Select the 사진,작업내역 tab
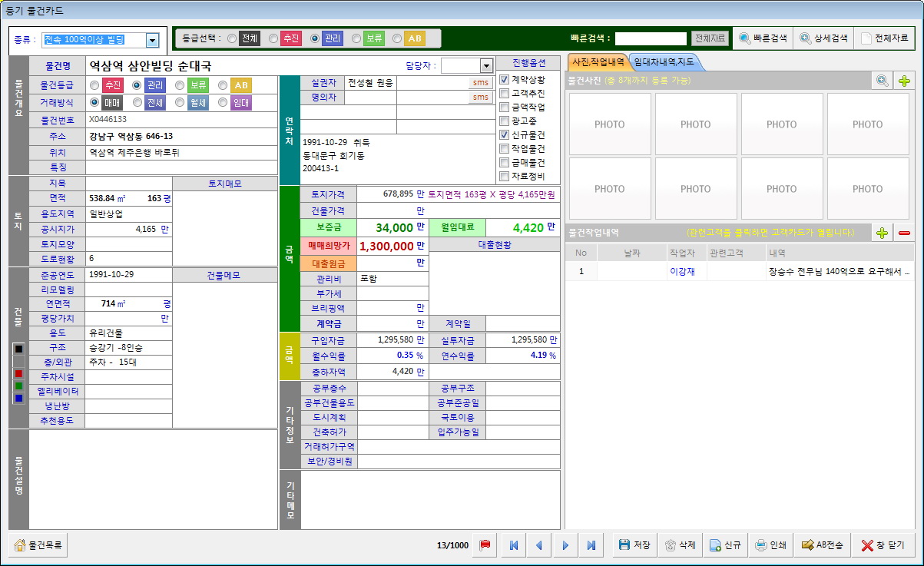 click(598, 62)
